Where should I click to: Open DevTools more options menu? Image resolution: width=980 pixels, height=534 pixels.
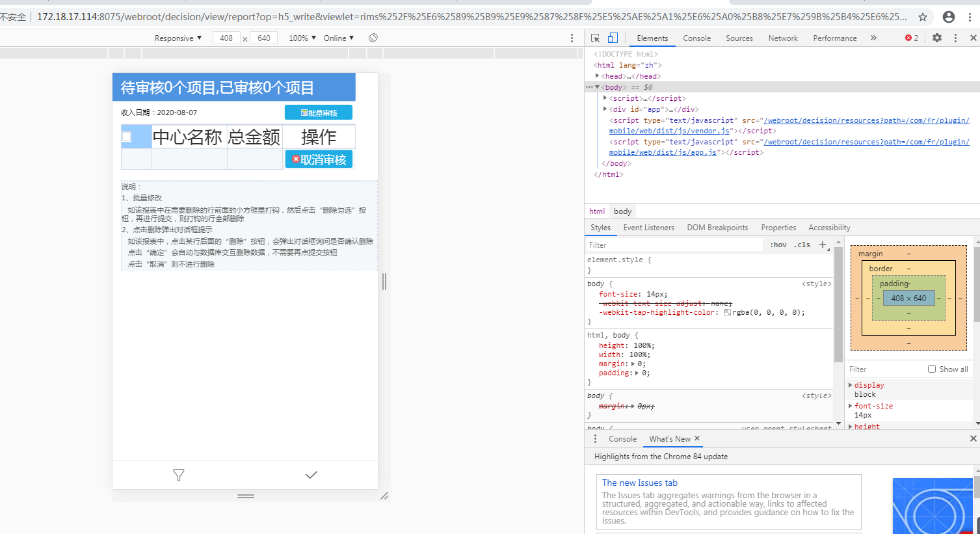click(955, 38)
